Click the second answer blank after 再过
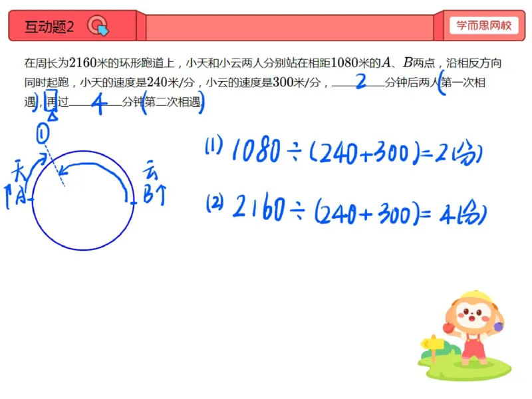This screenshot has width=532, height=399. click(95, 102)
